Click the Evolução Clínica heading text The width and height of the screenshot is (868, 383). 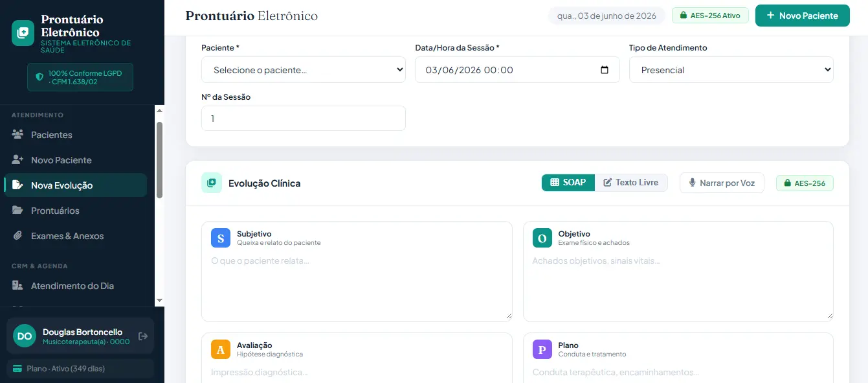click(x=264, y=183)
